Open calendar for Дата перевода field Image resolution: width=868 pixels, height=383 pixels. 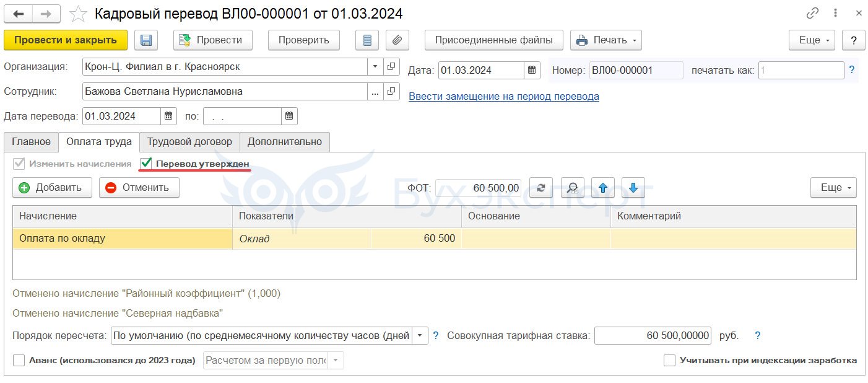point(168,116)
